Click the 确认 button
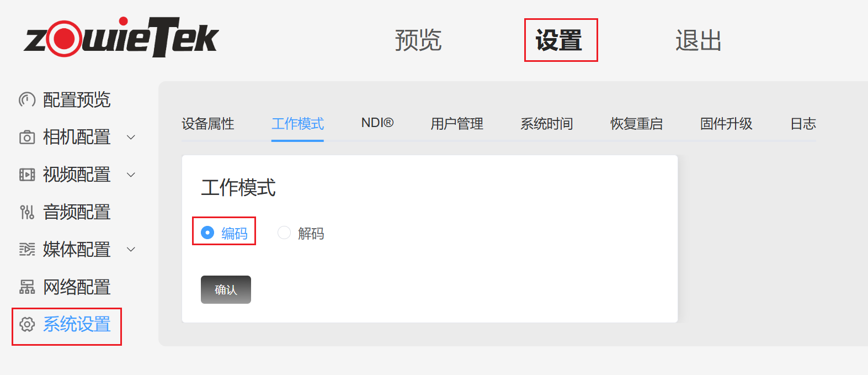The width and height of the screenshot is (868, 375). [226, 289]
